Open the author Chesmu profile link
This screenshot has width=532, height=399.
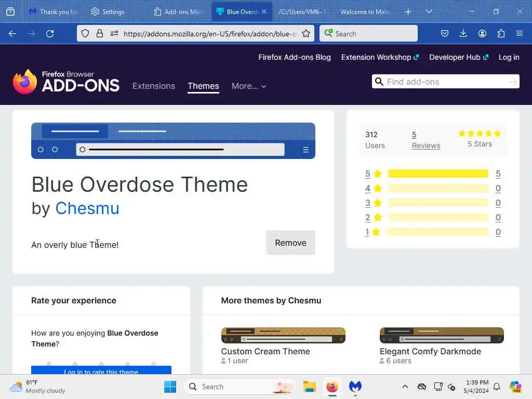87,208
